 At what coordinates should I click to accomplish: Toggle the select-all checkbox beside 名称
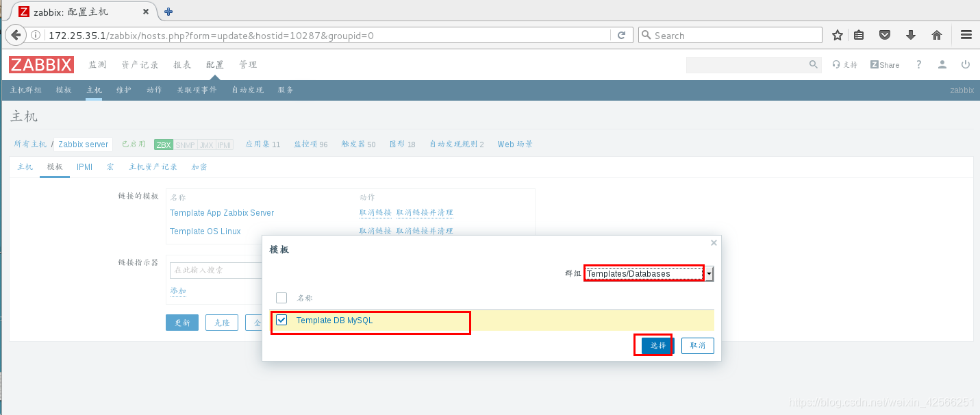point(281,298)
